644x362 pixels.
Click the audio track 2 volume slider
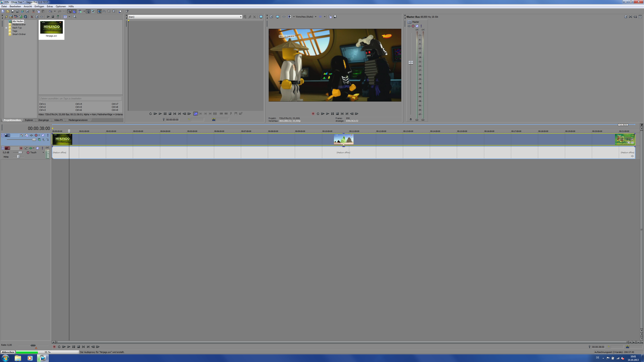pyautogui.click(x=20, y=153)
